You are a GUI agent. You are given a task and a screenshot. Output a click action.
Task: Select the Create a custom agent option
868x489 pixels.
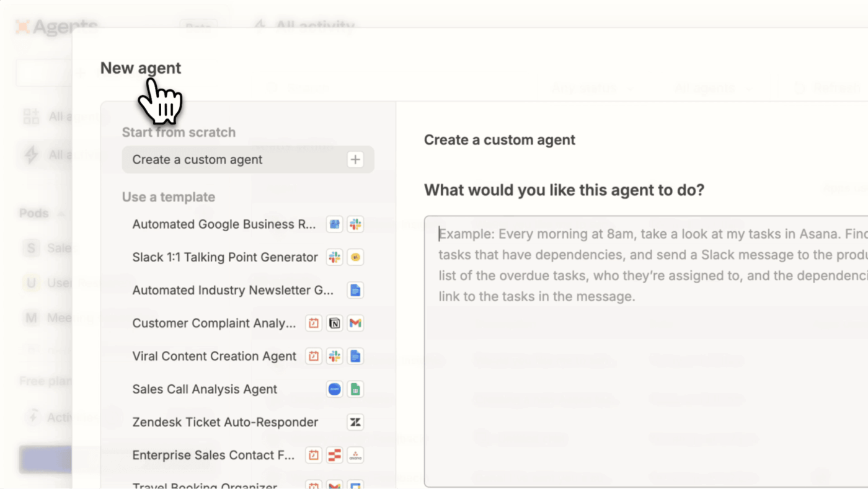coord(197,160)
